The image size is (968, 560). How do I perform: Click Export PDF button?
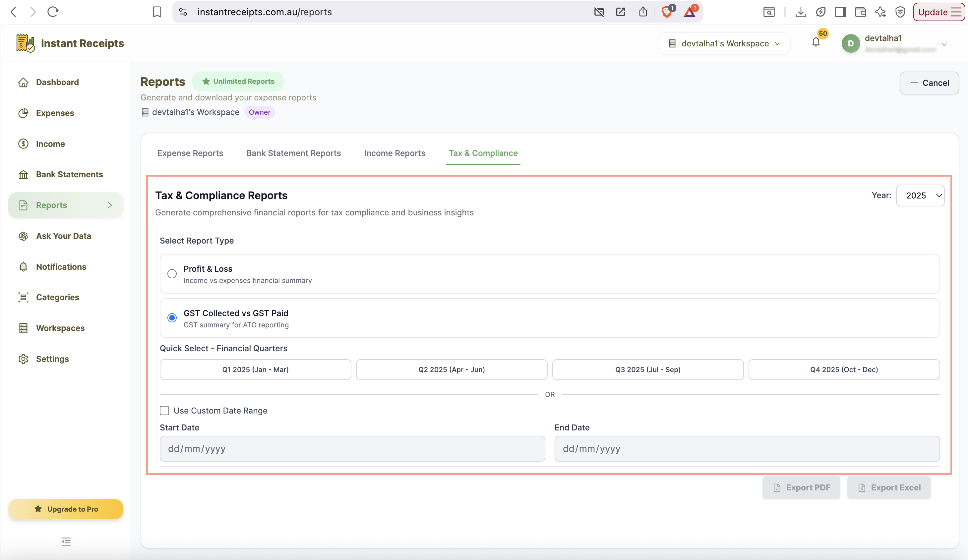tap(801, 488)
